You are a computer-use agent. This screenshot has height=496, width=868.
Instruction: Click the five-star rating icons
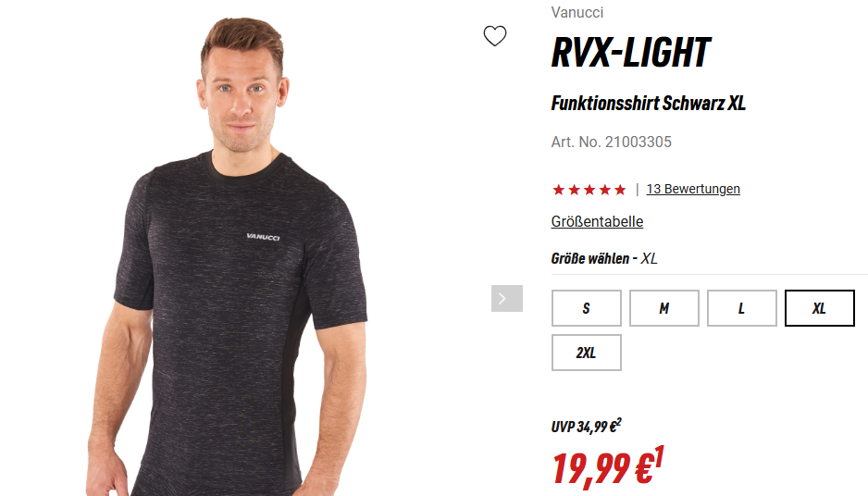pyautogui.click(x=589, y=190)
